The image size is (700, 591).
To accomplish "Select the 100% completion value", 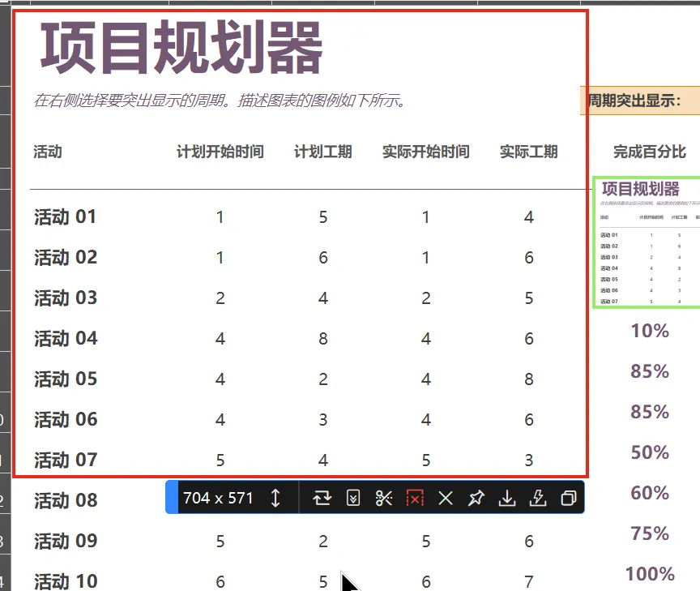I will [650, 574].
